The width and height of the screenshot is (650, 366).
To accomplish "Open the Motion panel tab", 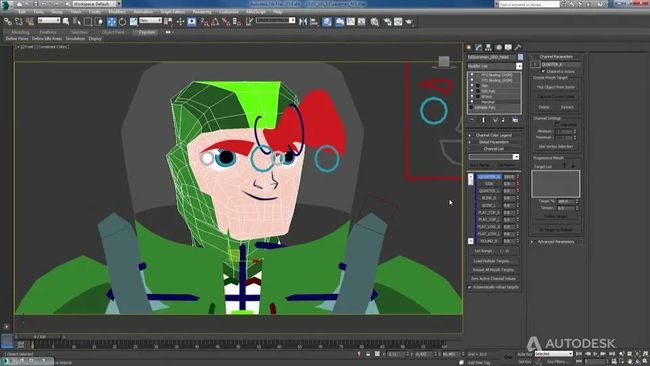I will coord(499,47).
